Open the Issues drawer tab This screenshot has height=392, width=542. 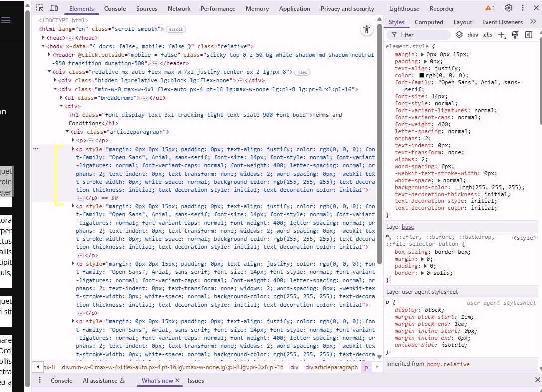[196, 380]
